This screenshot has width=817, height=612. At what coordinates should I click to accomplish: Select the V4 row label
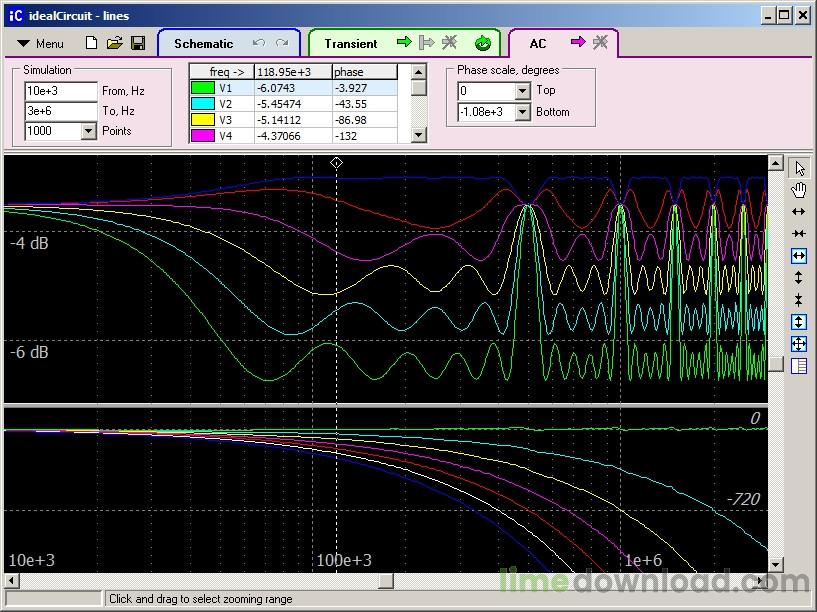[226, 136]
